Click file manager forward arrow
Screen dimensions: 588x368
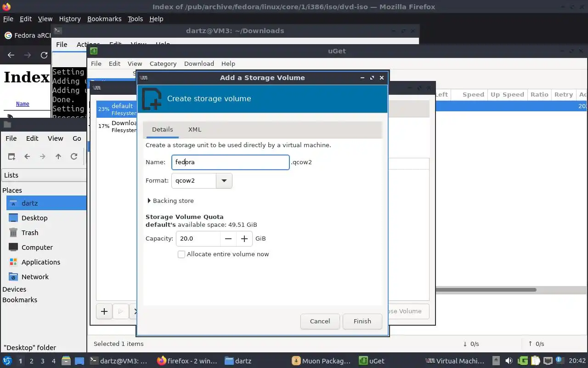(43, 156)
